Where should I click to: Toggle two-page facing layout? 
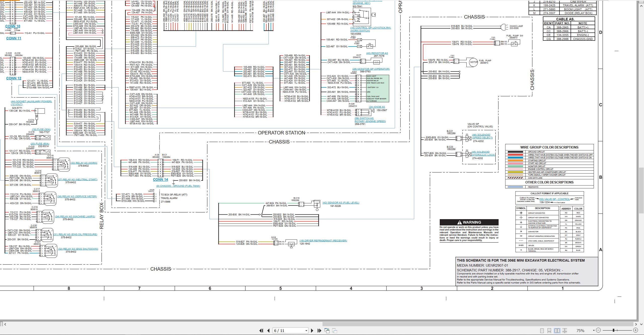click(557, 331)
